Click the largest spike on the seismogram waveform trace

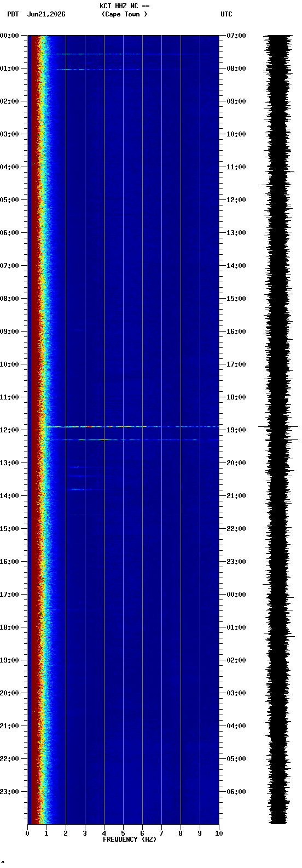coord(278,426)
